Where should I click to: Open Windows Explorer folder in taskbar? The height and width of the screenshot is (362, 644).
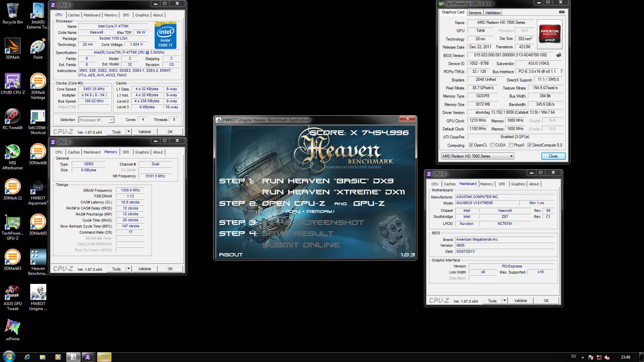[x=43, y=357]
